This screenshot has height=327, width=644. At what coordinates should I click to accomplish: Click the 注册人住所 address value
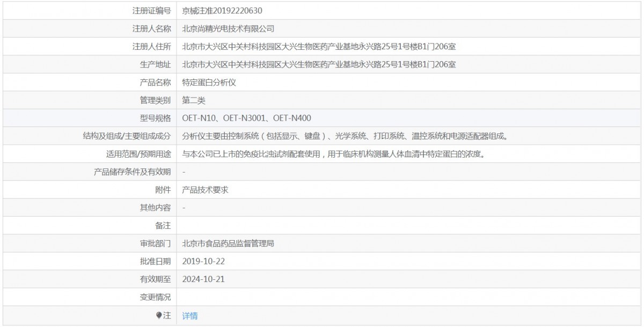tap(319, 47)
